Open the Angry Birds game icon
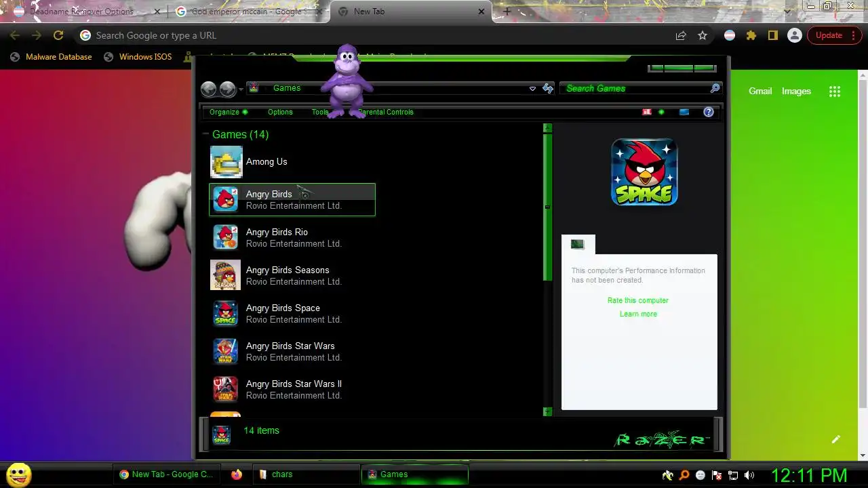 [x=226, y=199]
